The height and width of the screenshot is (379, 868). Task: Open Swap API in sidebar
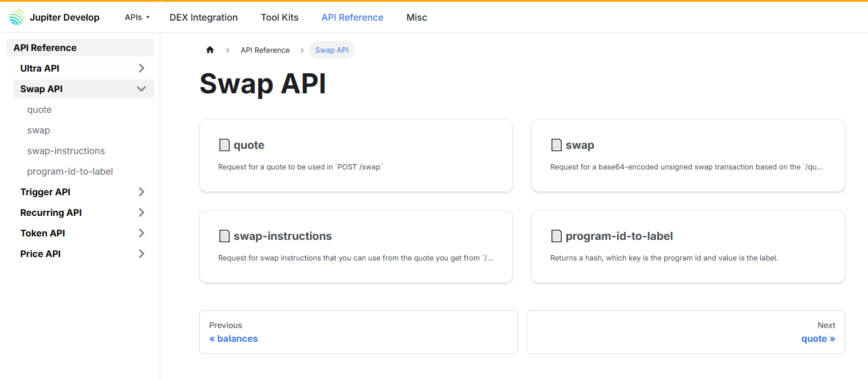(41, 89)
